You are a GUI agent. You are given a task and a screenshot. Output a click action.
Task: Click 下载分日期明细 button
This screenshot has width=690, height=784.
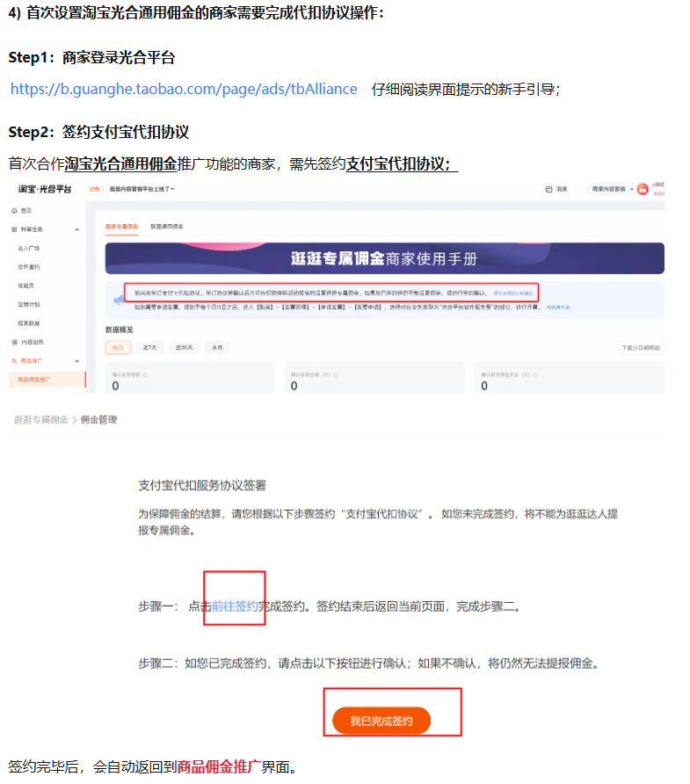(640, 348)
